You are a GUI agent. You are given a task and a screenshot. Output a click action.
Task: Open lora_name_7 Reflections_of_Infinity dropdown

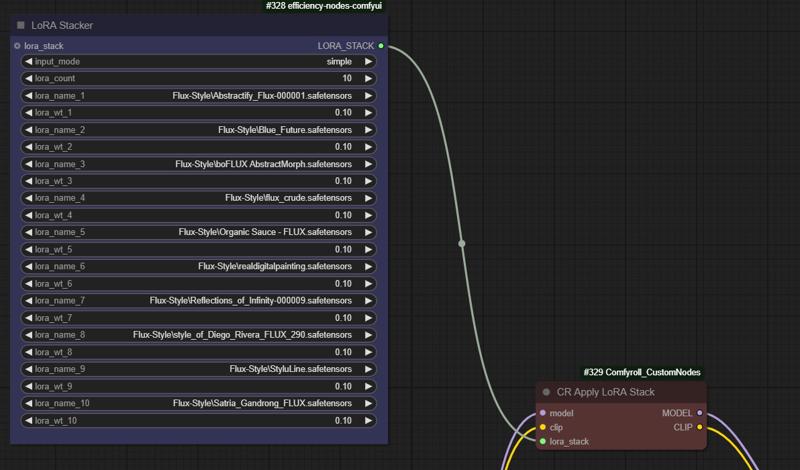click(198, 301)
